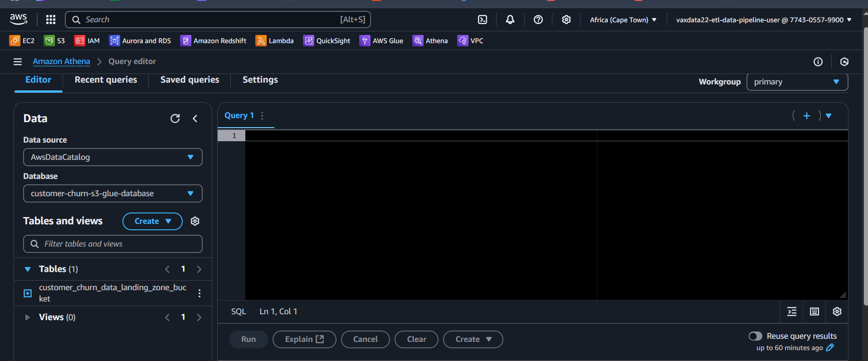Collapse the Tables section
Screen dimensions: 868x361
pyautogui.click(x=28, y=269)
